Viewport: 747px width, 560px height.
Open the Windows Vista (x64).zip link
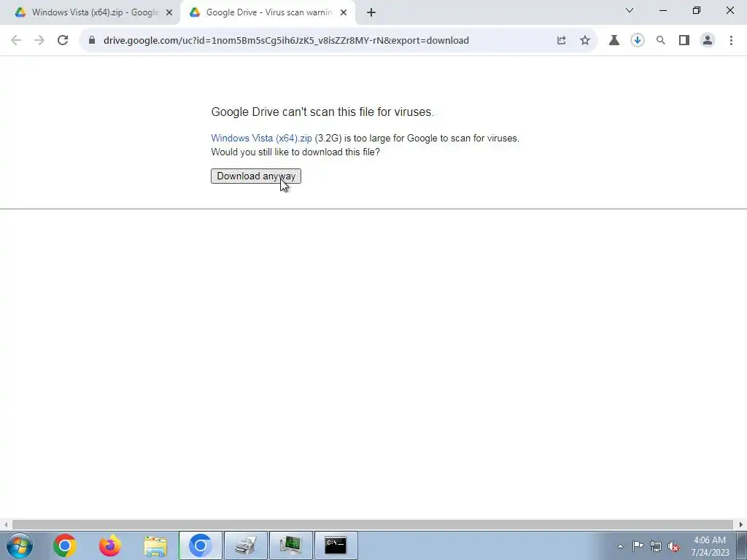click(262, 138)
